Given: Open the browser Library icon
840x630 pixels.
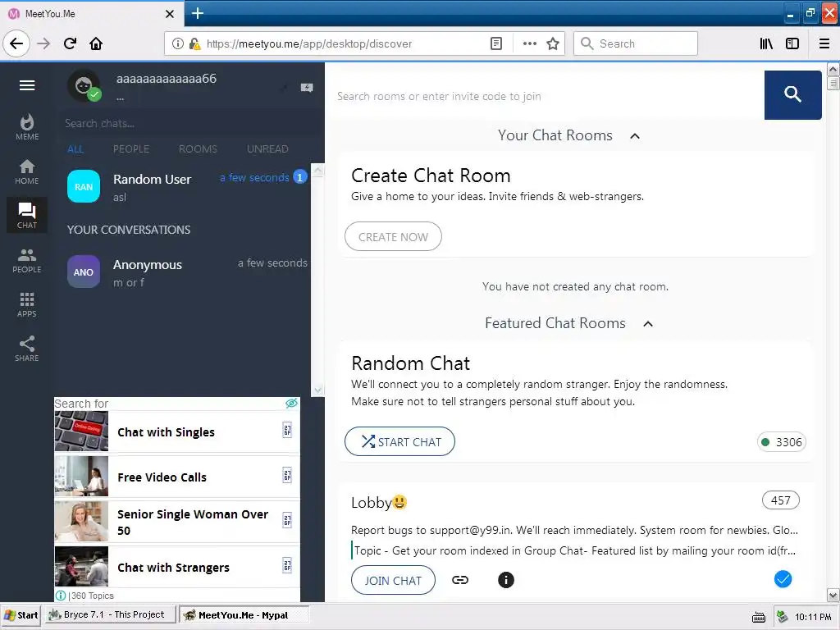Looking at the screenshot, I should tap(766, 43).
